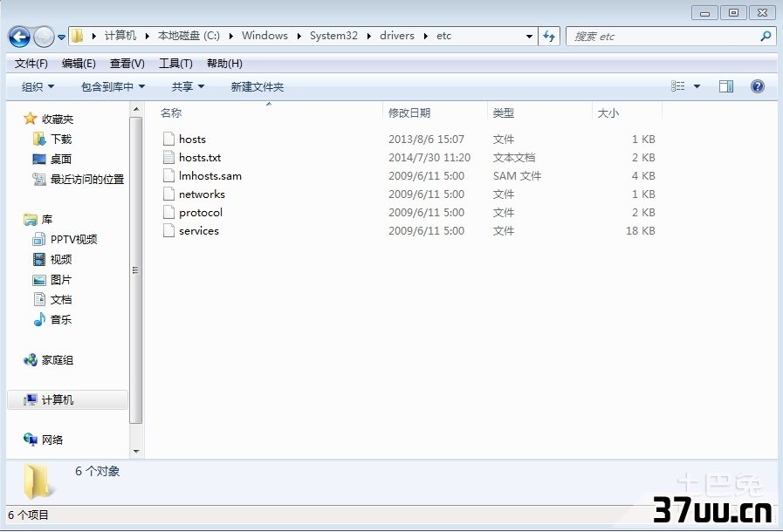Click the 图片 library icon

39,279
